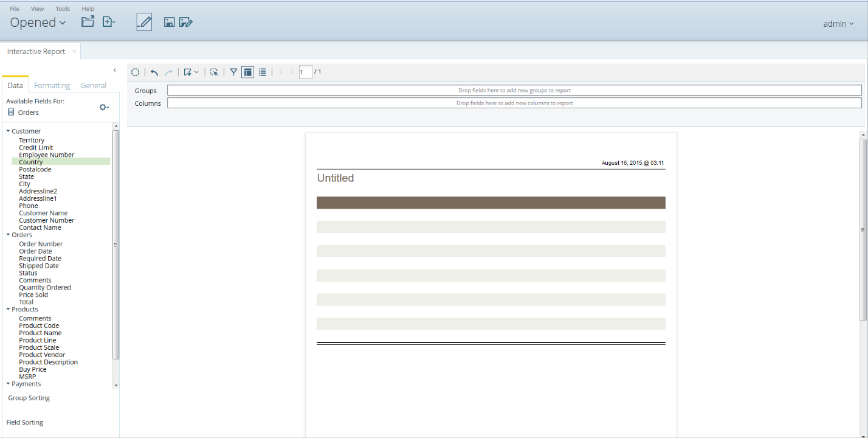Select the Country field
The image size is (868, 438).
(31, 162)
